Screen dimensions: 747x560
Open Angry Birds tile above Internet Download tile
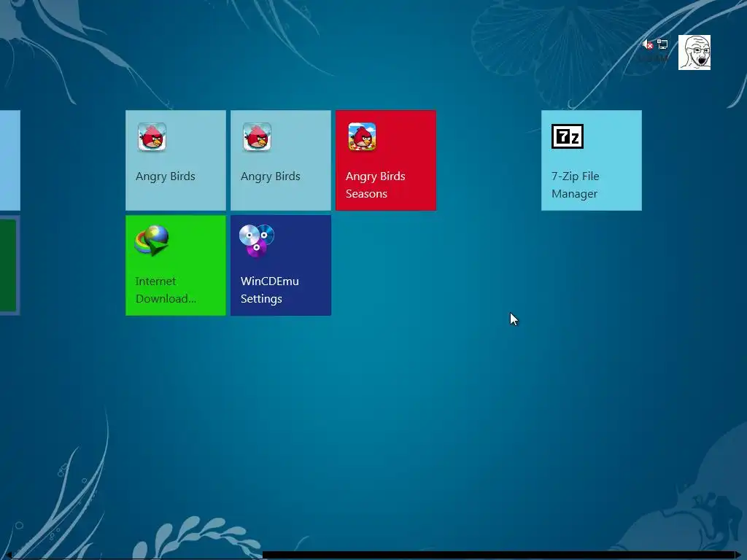(176, 160)
